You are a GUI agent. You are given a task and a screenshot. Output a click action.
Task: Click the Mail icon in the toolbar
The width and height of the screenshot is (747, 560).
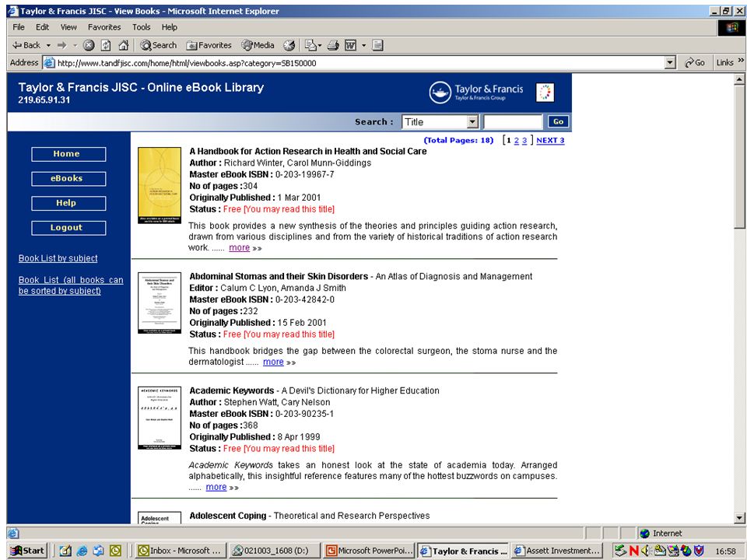tap(310, 45)
